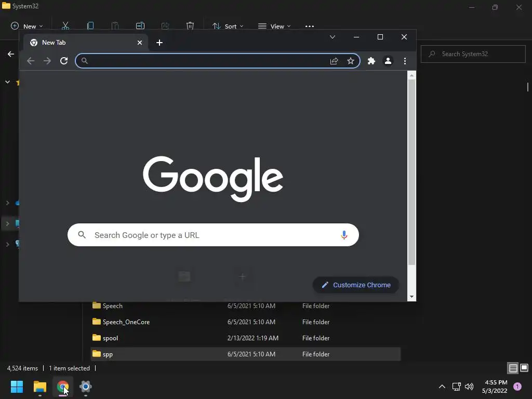Close the New Tab tab
The width and height of the screenshot is (532, 399).
click(x=140, y=43)
